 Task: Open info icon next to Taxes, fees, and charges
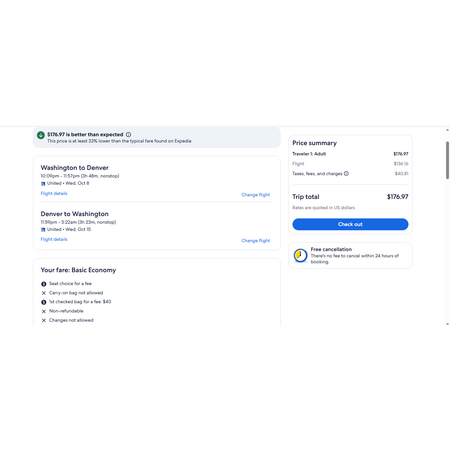(x=346, y=173)
